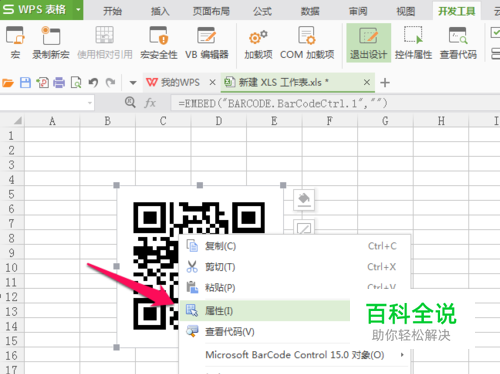Image resolution: width=500 pixels, height=374 pixels.
Task: Open the 审阅 tab
Action: 358,11
